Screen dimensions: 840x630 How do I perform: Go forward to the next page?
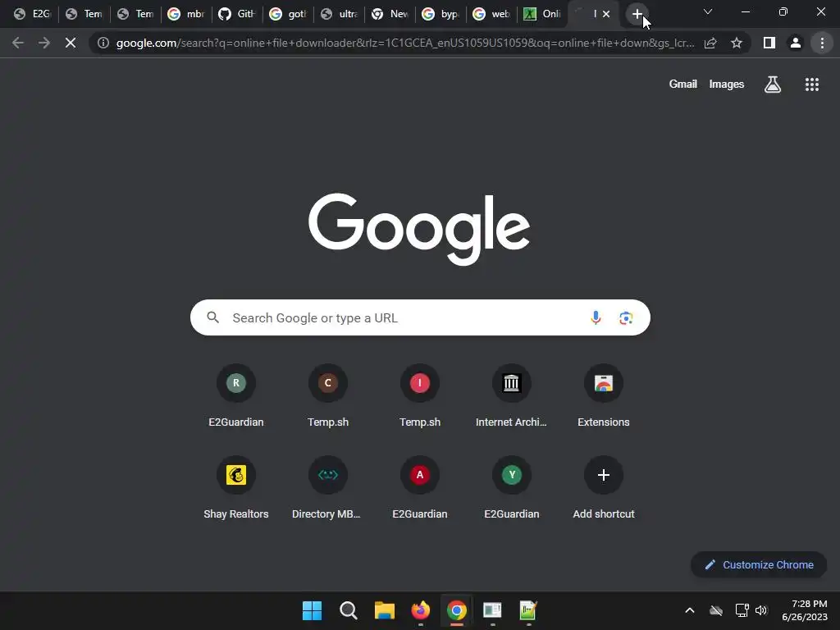tap(44, 43)
